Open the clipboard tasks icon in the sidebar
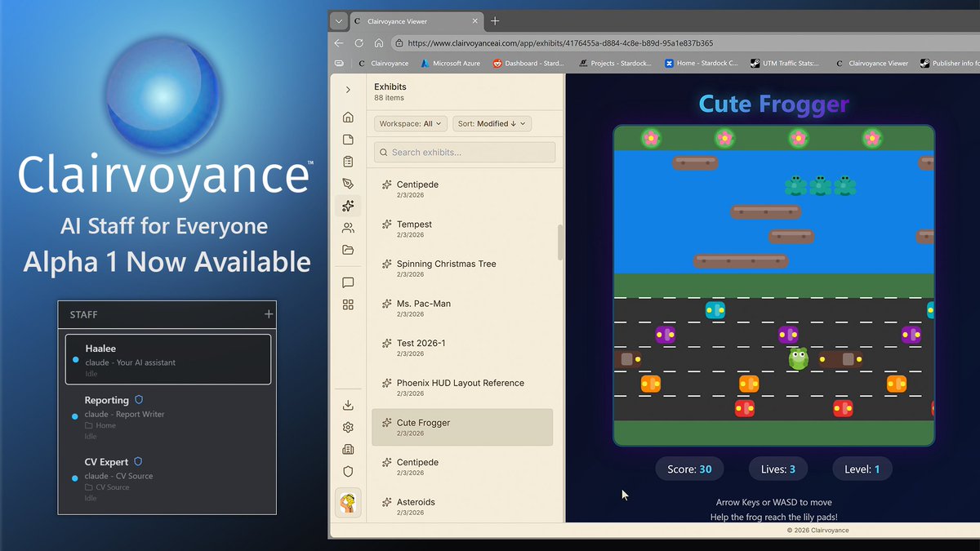The height and width of the screenshot is (551, 980). click(348, 162)
